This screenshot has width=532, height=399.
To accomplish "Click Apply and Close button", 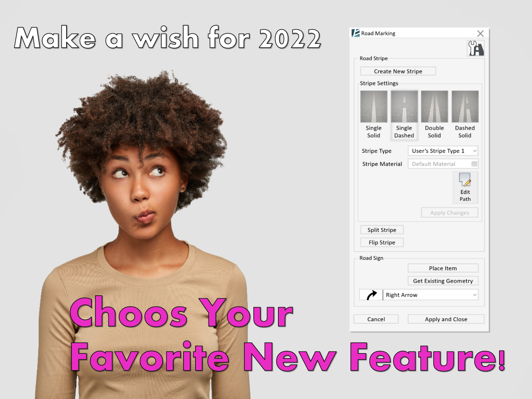I will point(446,319).
